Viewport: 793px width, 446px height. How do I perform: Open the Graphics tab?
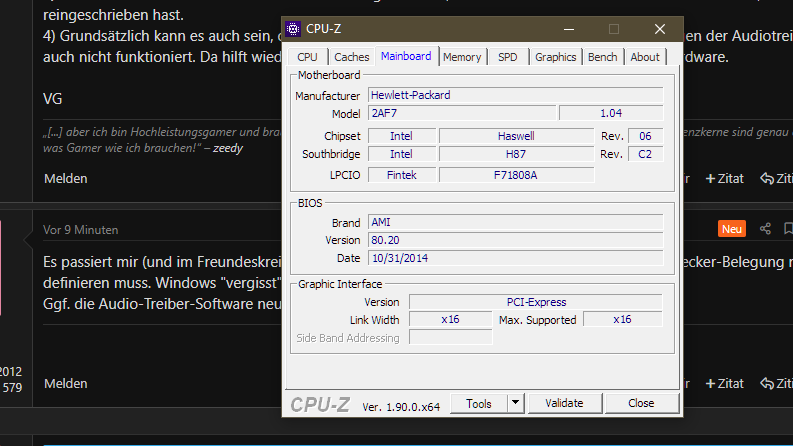tap(555, 57)
